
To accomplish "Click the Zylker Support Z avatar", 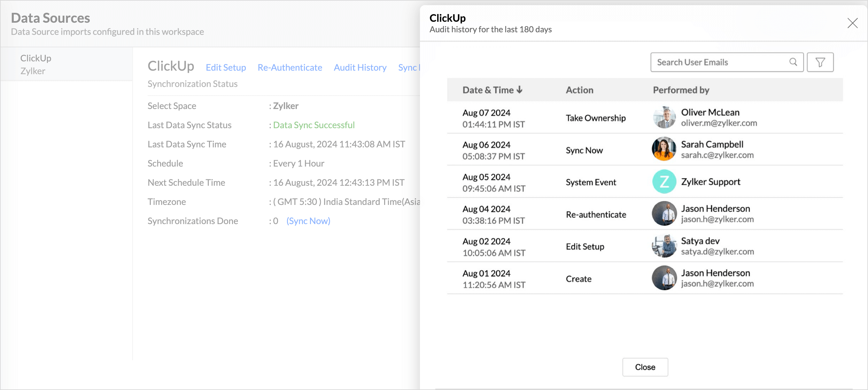I will [664, 182].
